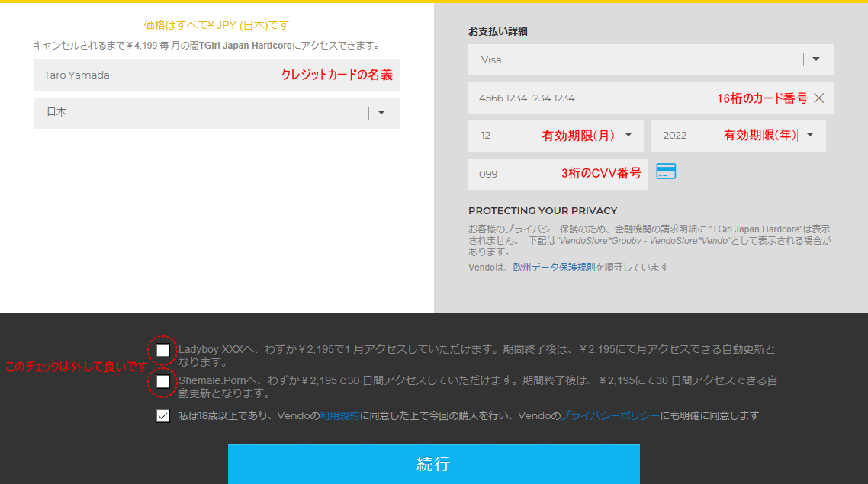Uncheck the Ladyboy XXX offer checkbox

tap(162, 350)
